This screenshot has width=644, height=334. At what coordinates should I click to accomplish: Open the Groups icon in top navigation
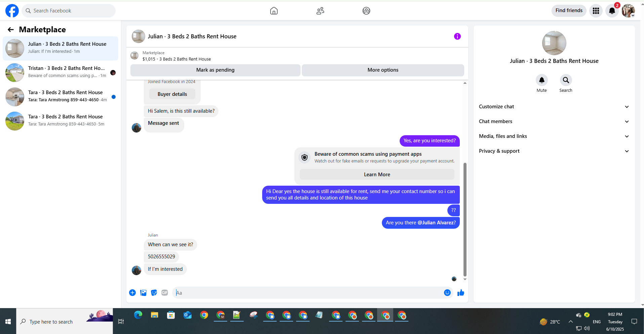point(366,11)
